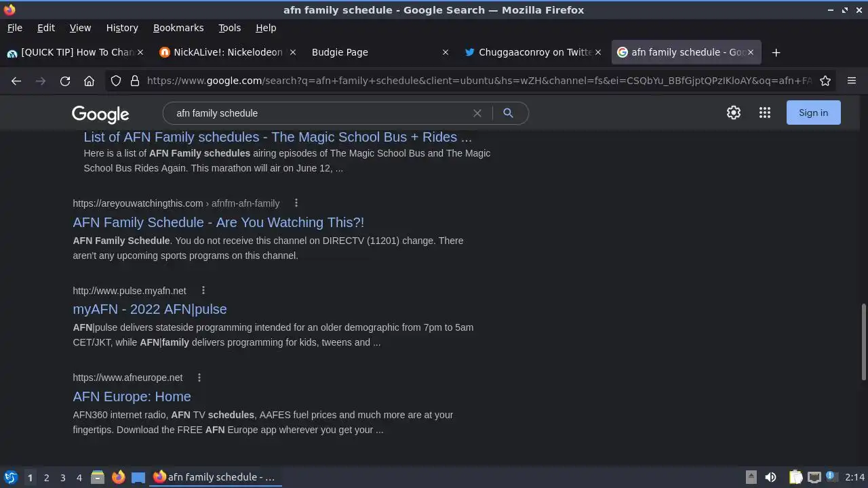Viewport: 868px width, 488px height.
Task: Close the Budgie Page tab
Action: pos(446,52)
